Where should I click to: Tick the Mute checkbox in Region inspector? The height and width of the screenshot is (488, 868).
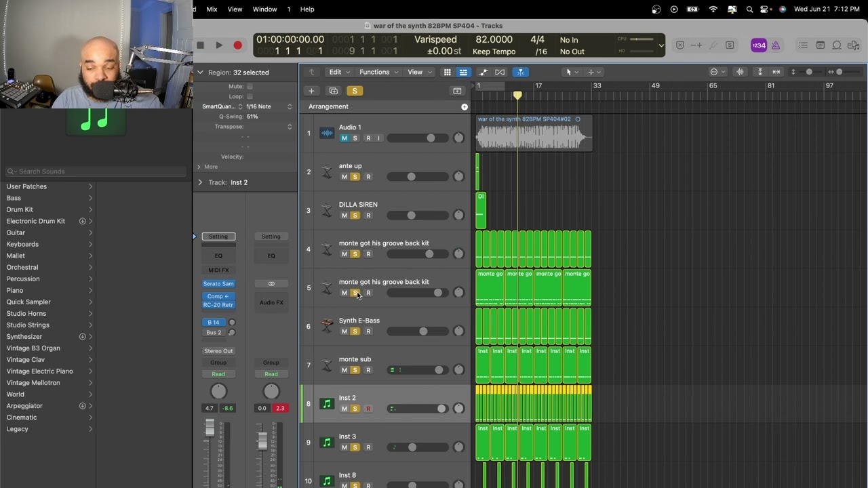(x=250, y=87)
